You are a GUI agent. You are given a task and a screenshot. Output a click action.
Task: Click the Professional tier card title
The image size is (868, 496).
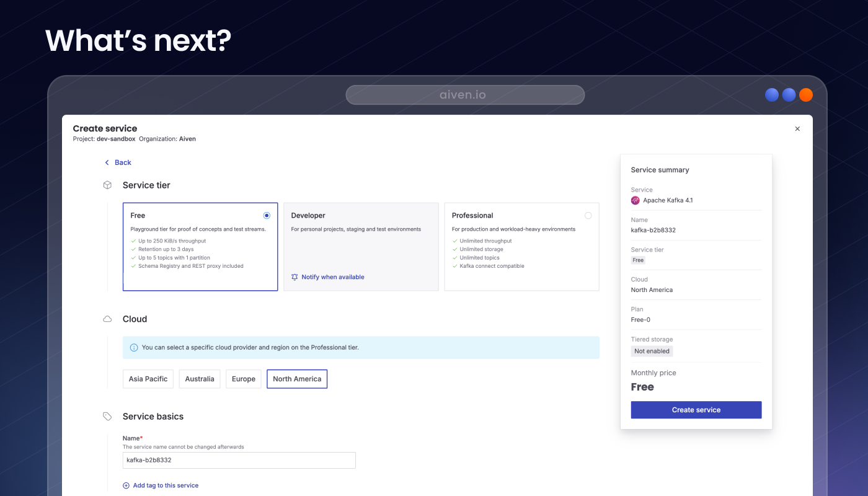[472, 216]
